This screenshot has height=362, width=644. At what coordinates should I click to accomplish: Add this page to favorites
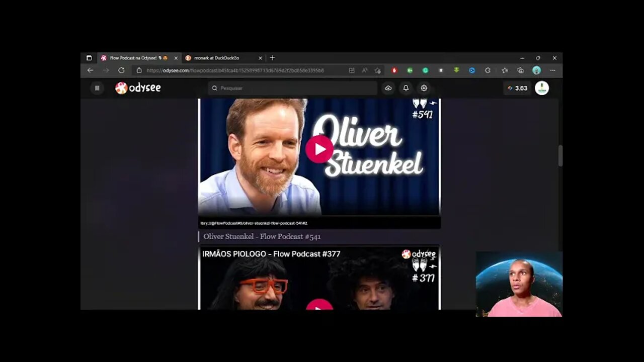pos(378,70)
